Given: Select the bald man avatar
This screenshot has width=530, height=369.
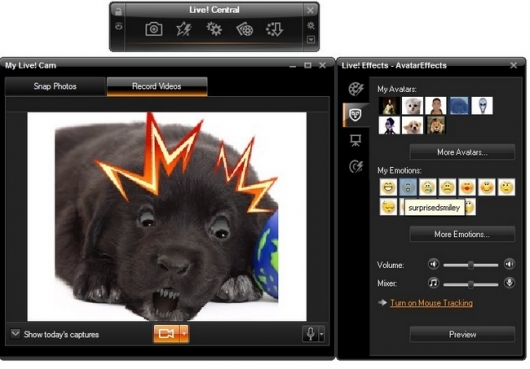Looking at the screenshot, I should pyautogui.click(x=435, y=106).
